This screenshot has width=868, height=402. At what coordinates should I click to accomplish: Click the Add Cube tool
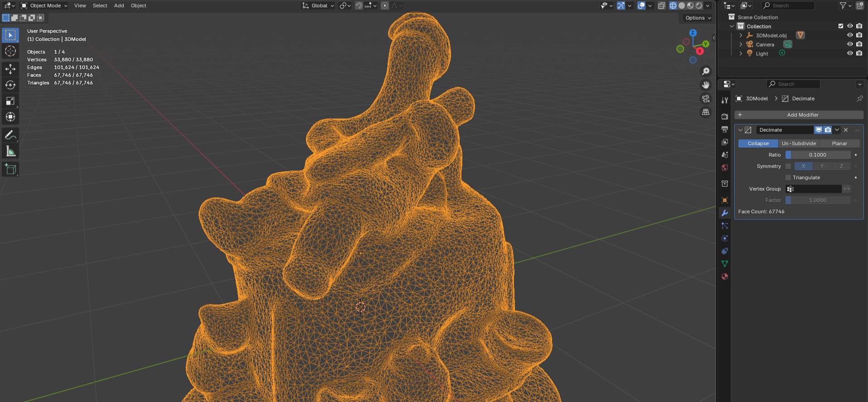(x=10, y=169)
